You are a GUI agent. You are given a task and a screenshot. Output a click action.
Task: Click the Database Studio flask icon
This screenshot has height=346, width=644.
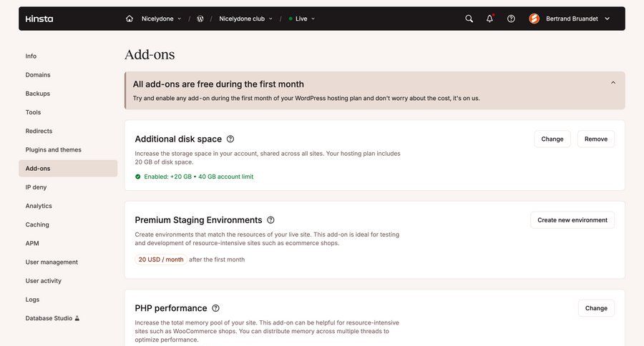(x=77, y=318)
